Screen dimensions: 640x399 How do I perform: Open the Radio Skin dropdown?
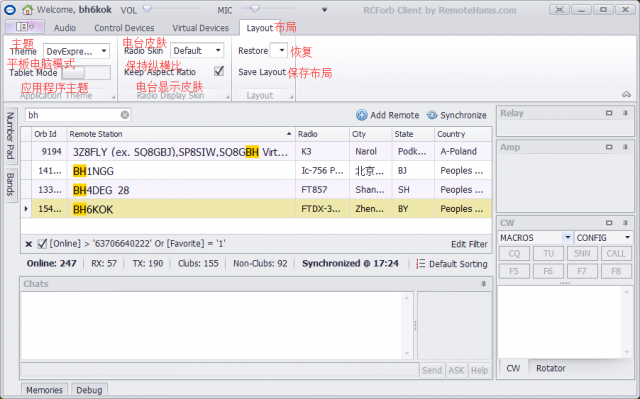[218, 51]
